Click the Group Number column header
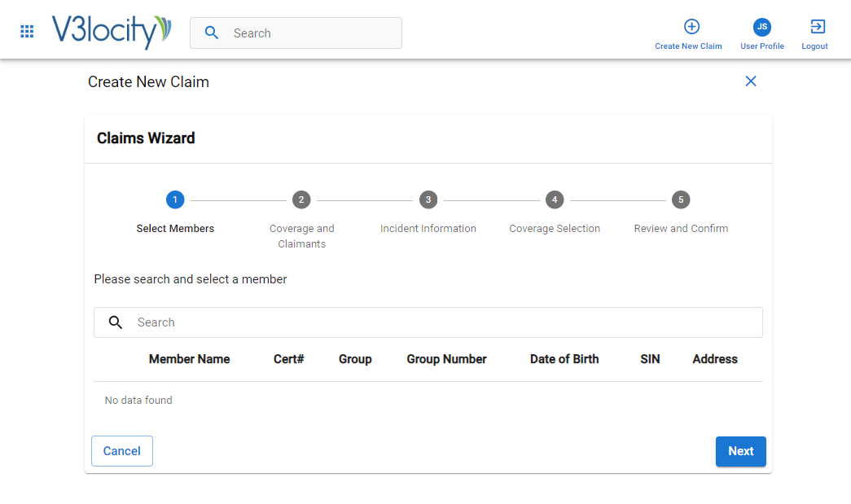The width and height of the screenshot is (851, 504). pos(446,359)
